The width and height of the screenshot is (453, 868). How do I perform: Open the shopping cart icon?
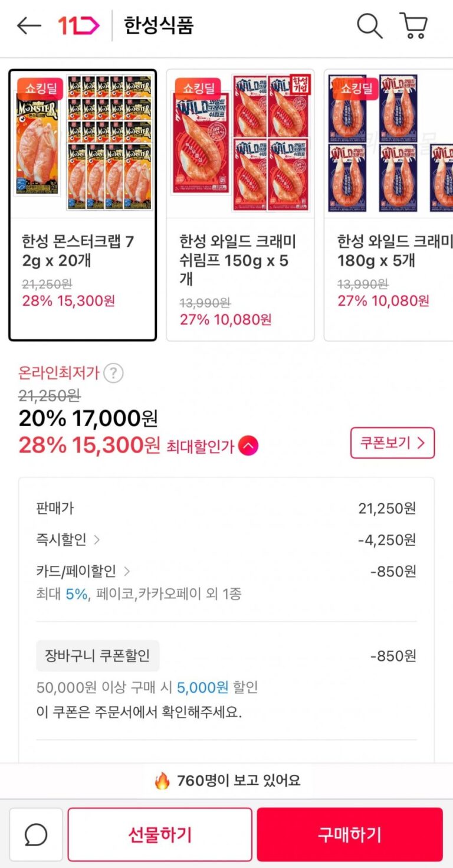(x=413, y=26)
